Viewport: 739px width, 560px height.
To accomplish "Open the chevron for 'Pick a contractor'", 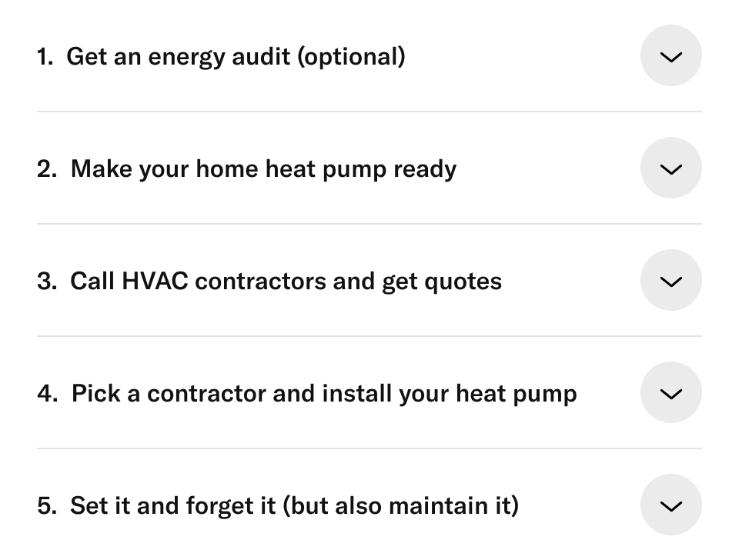I will (x=670, y=393).
